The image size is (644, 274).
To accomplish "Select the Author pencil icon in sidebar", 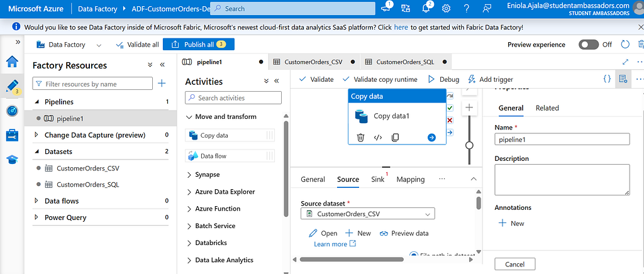I will tap(12, 85).
